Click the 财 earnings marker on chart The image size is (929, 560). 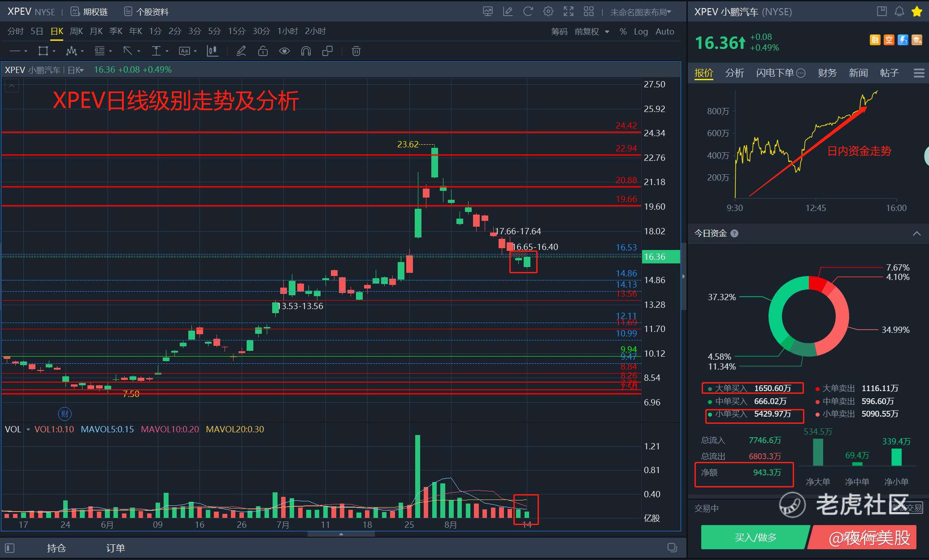tap(65, 414)
